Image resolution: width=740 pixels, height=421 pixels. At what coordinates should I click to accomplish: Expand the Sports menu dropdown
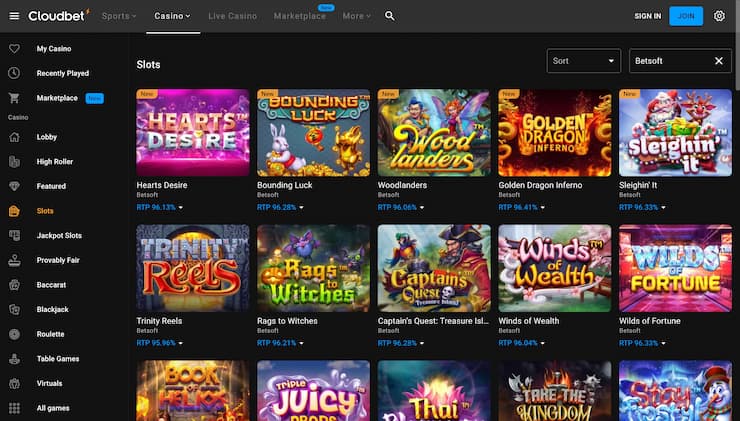pyautogui.click(x=119, y=16)
